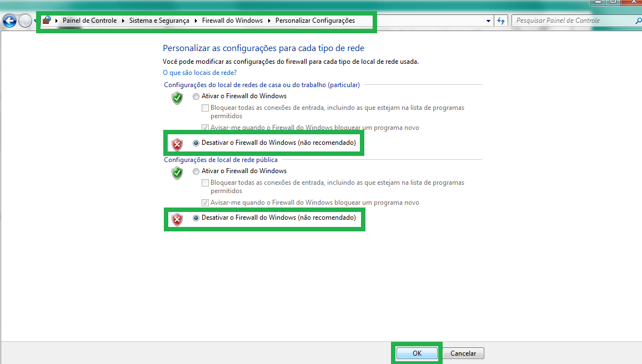
Task: Click the search magnifier icon
Action: pyautogui.click(x=638, y=21)
